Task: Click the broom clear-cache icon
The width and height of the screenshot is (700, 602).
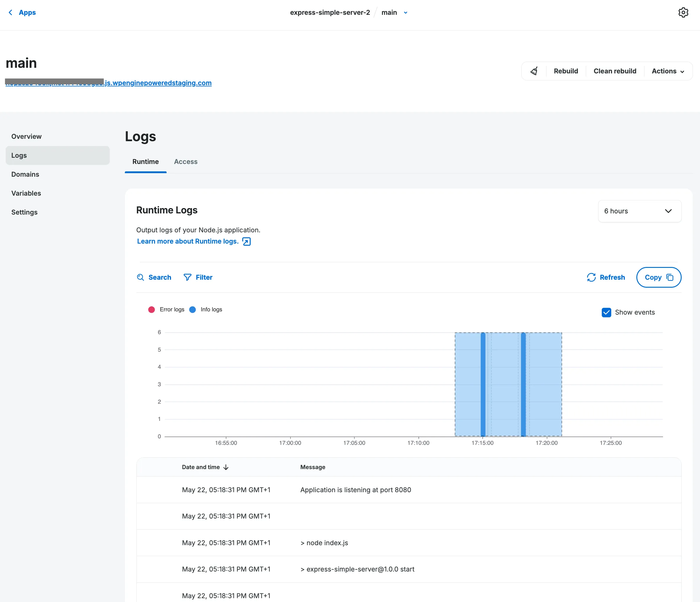Action: tap(534, 71)
